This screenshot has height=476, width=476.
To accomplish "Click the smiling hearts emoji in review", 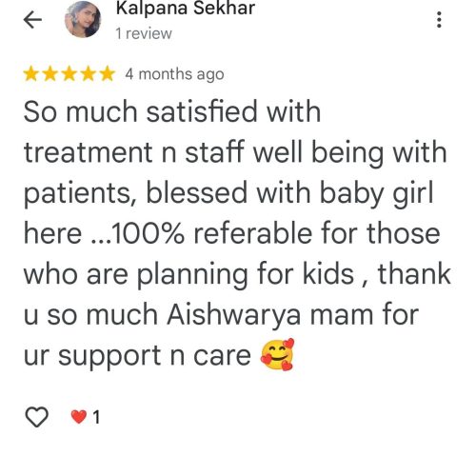I will [277, 355].
